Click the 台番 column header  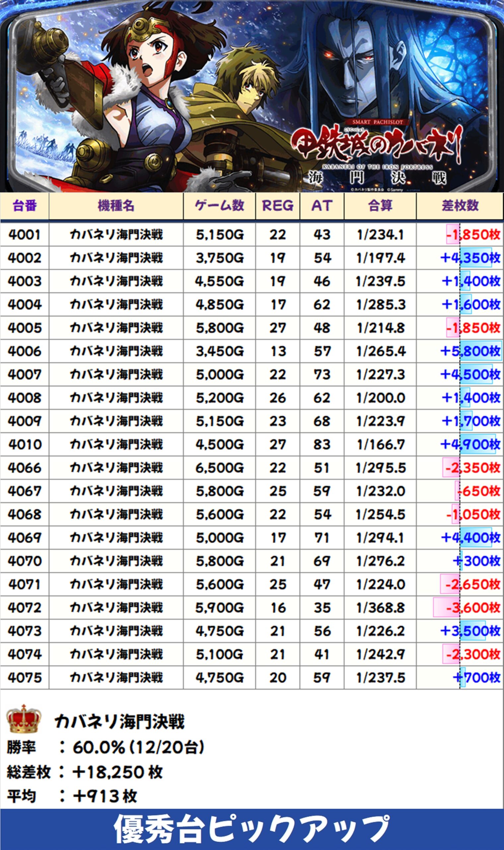(x=25, y=206)
